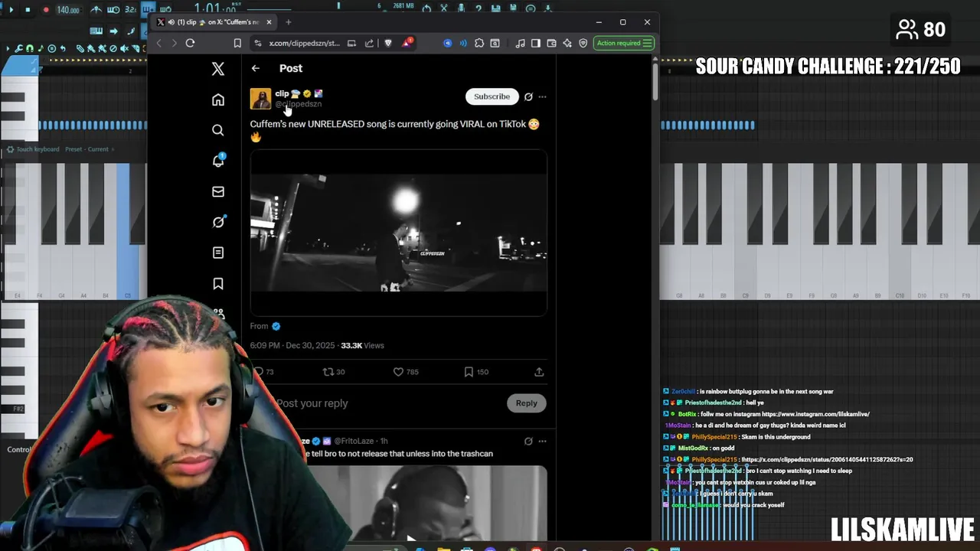Image resolution: width=980 pixels, height=551 pixels.
Task: Select the mute tool in piano roll
Action: (124, 49)
